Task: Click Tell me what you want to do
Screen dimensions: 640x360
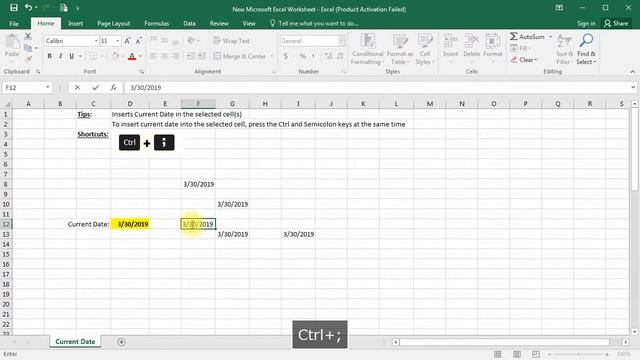Action: click(x=314, y=24)
